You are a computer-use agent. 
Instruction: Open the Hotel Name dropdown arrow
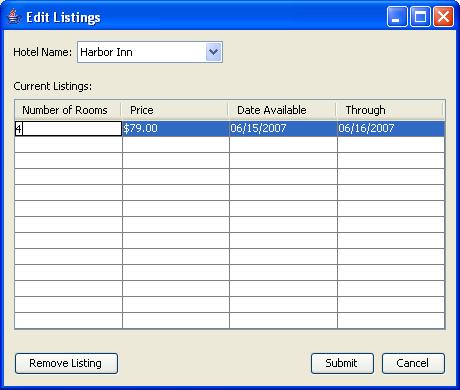pyautogui.click(x=214, y=52)
